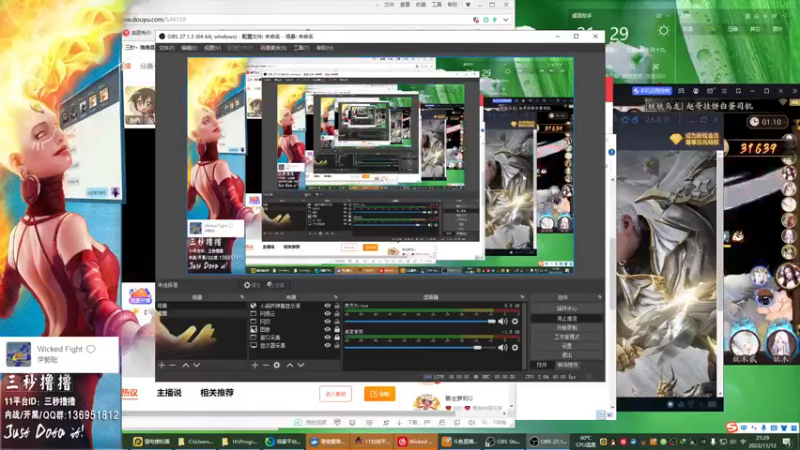
Task: Open the 视图(V) menu in OBS
Action: coord(212,48)
